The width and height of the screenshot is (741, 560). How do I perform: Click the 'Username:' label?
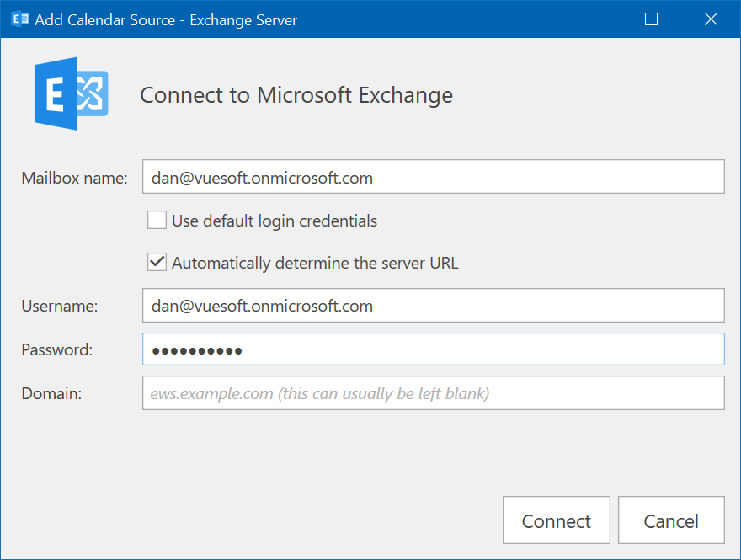(x=60, y=307)
